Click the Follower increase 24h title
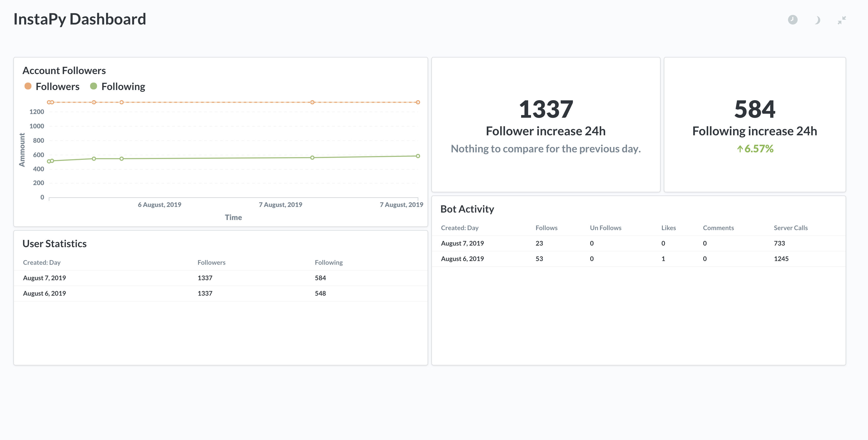 [545, 131]
